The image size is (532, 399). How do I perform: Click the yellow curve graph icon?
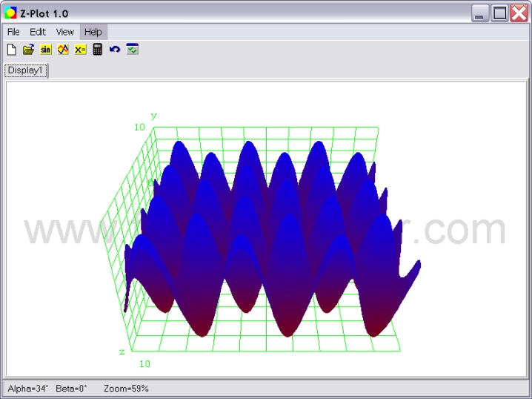(63, 50)
